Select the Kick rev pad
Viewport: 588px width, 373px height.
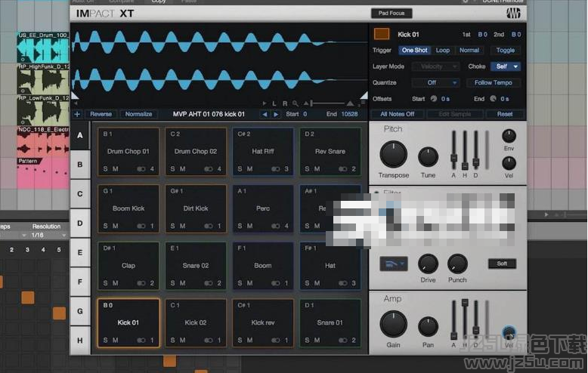[x=263, y=323]
